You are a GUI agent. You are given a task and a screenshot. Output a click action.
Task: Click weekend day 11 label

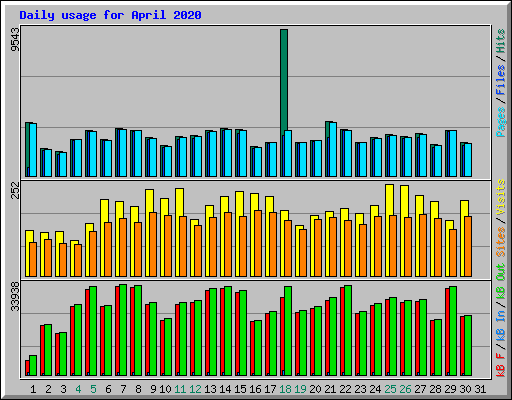[x=180, y=389]
